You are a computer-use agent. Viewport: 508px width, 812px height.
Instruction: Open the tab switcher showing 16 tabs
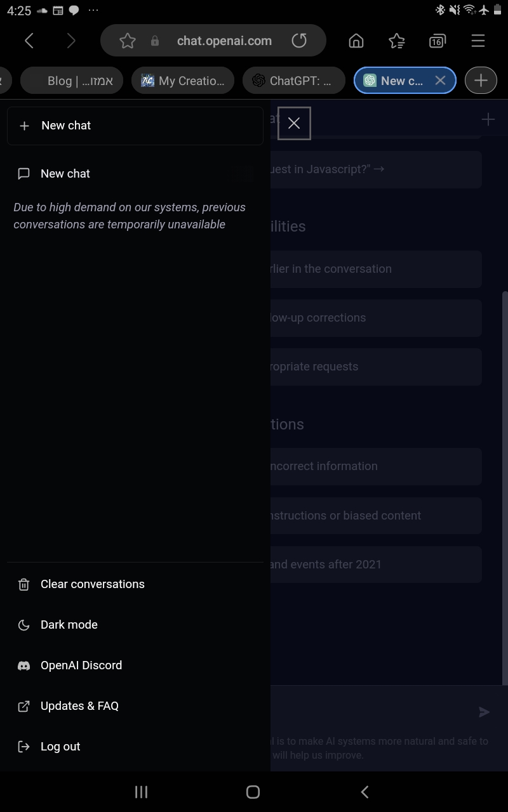click(x=437, y=41)
